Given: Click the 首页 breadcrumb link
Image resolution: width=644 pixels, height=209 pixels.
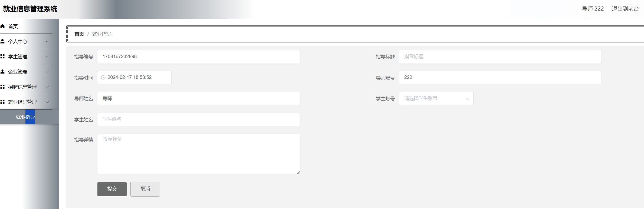Looking at the screenshot, I should point(79,34).
